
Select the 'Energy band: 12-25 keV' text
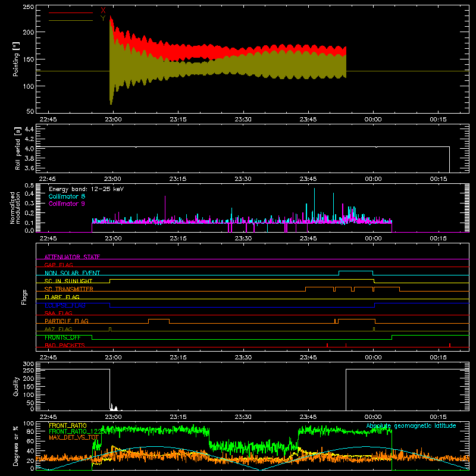[x=86, y=189]
